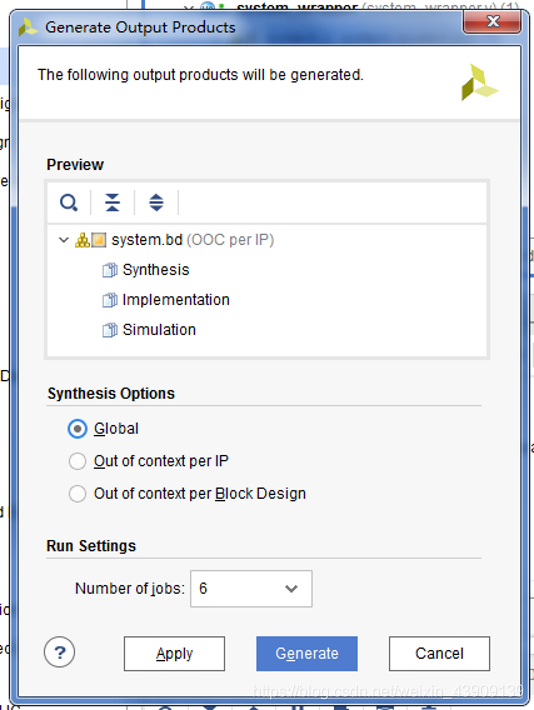
Task: Click the Synthesis output product icon
Action: click(110, 270)
